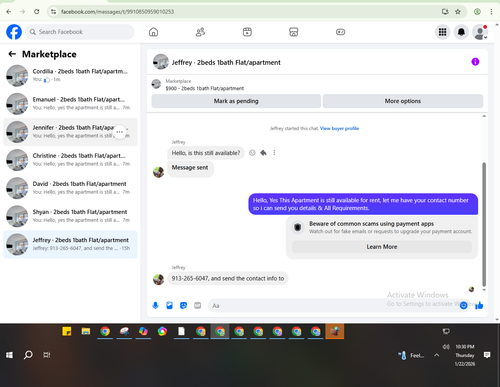Open the Windows Action Center notifications
The height and width of the screenshot is (387, 500).
(487, 355)
